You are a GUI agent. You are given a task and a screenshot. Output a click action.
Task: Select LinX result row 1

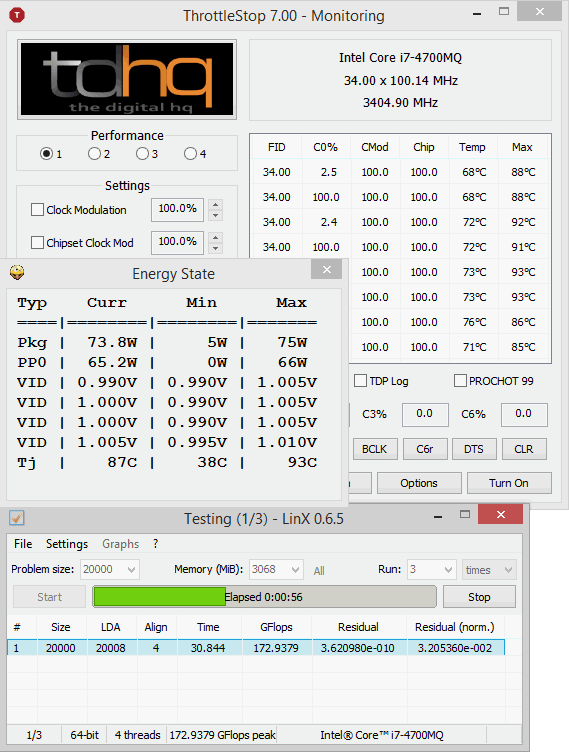pos(256,648)
